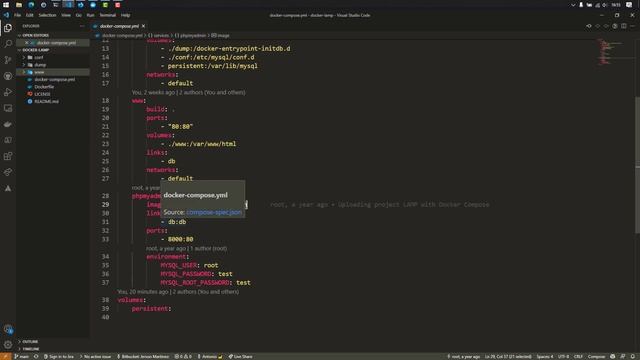Click Ln 29, Col 37 cursor position

pyautogui.click(x=508, y=356)
